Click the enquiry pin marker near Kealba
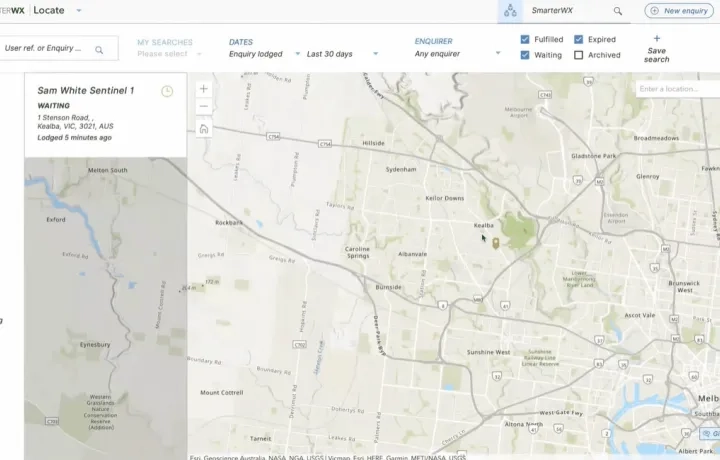 pos(496,243)
